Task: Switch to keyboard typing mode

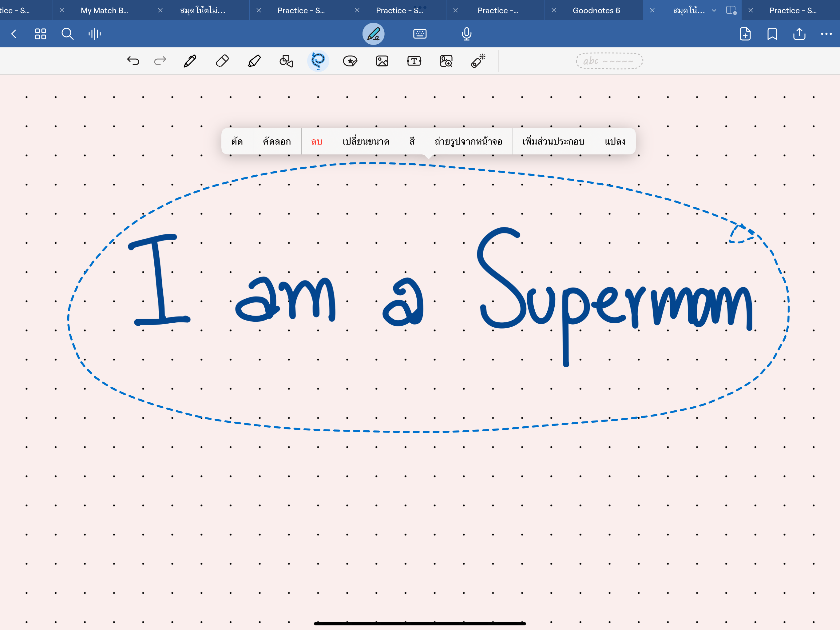Action: coord(420,34)
